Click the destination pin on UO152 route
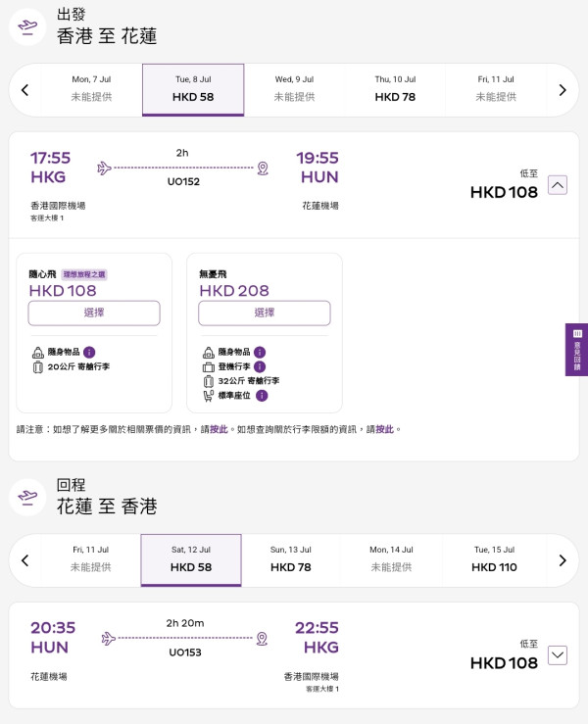Viewport: 588px width, 724px height. tap(263, 169)
